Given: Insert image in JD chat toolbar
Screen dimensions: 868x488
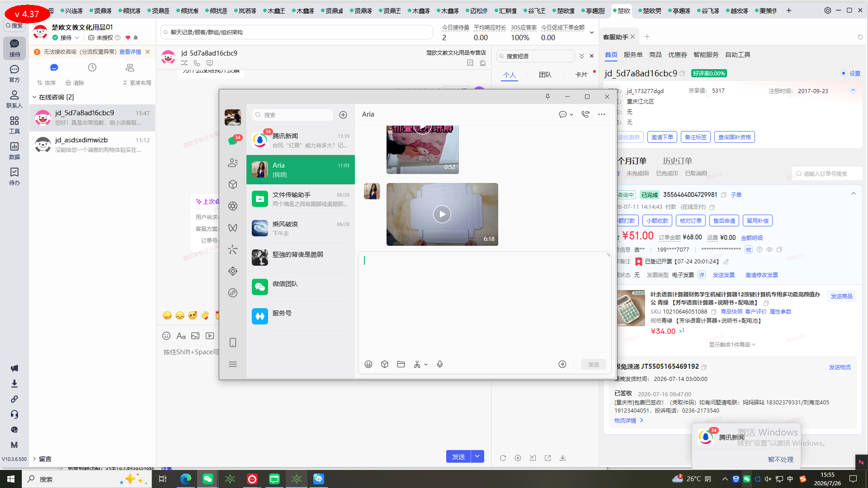Looking at the screenshot, I should (195, 336).
